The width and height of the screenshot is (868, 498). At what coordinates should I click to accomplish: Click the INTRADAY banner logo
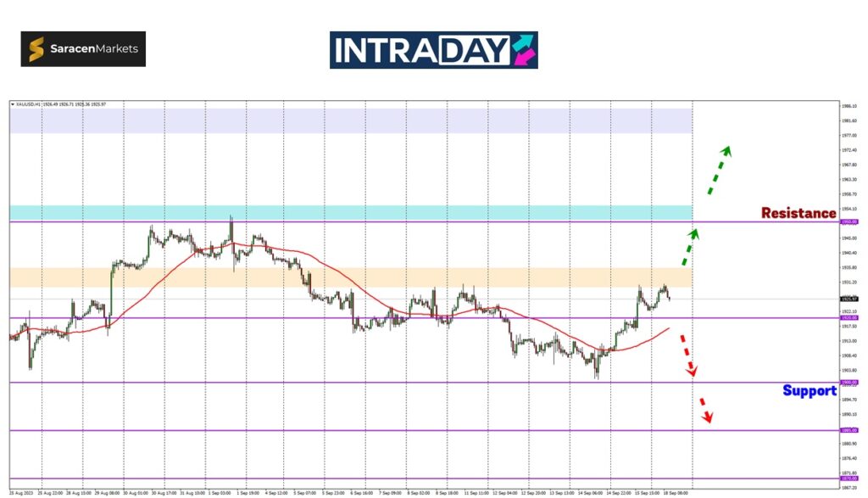(433, 50)
